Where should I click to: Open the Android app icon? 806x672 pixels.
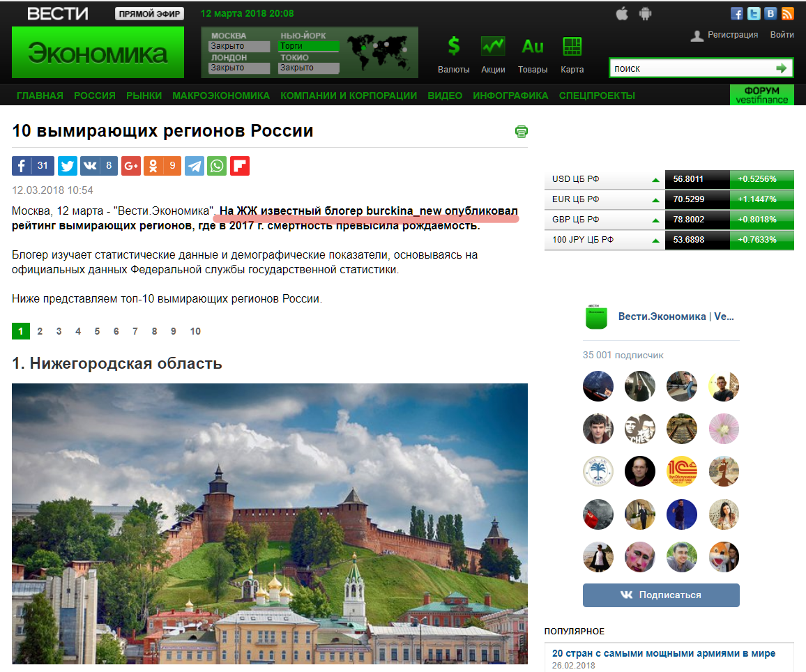645,14
